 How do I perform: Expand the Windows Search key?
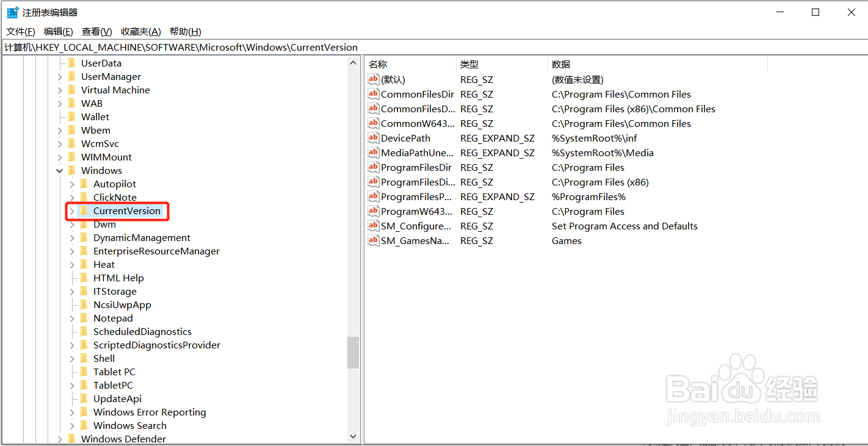click(72, 426)
